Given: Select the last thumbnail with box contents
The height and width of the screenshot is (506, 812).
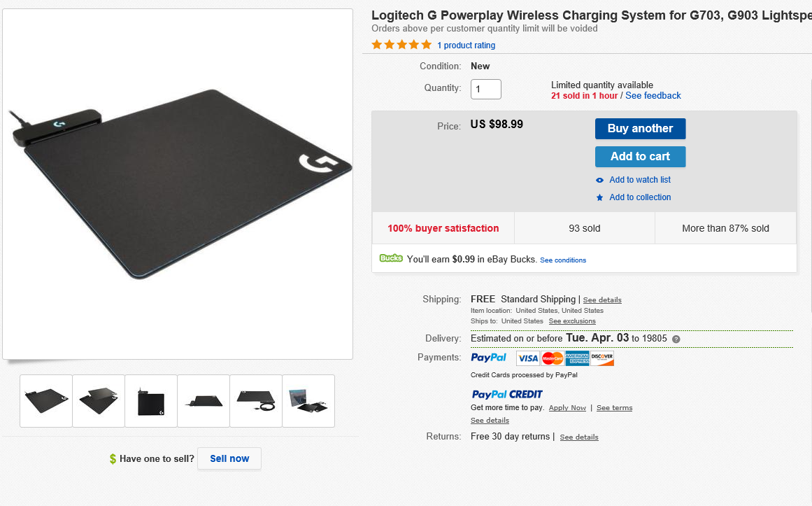Looking at the screenshot, I should 308,401.
